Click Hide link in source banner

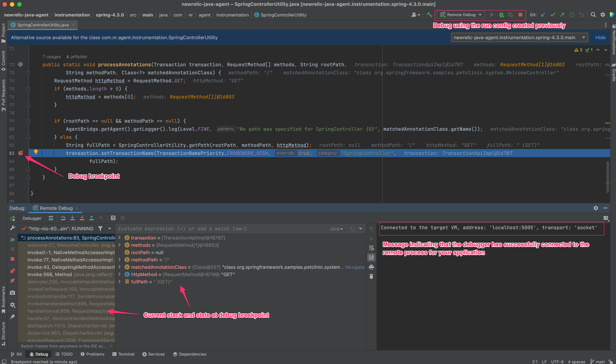point(600,38)
